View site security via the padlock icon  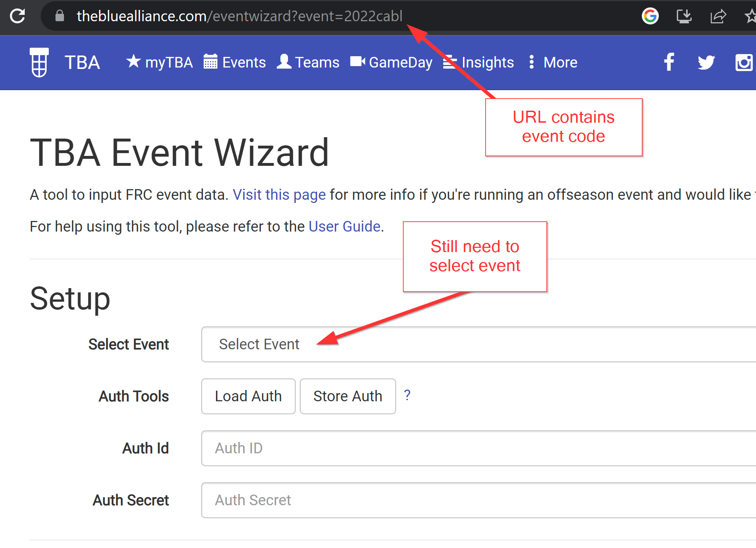click(59, 16)
